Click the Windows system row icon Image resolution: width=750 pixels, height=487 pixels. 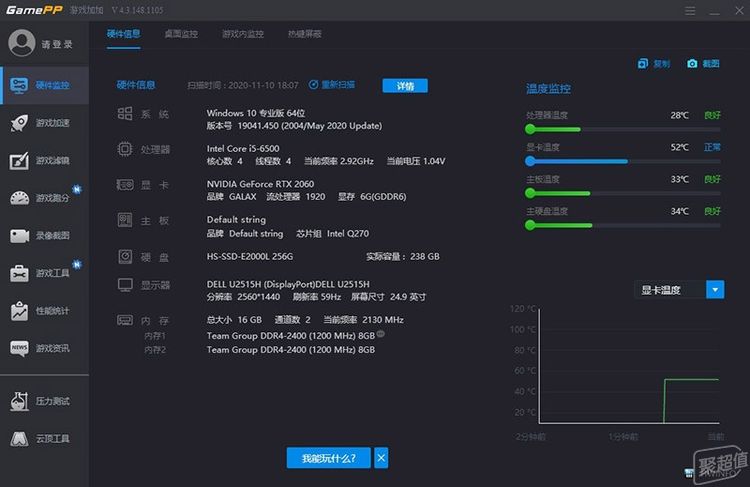click(125, 113)
